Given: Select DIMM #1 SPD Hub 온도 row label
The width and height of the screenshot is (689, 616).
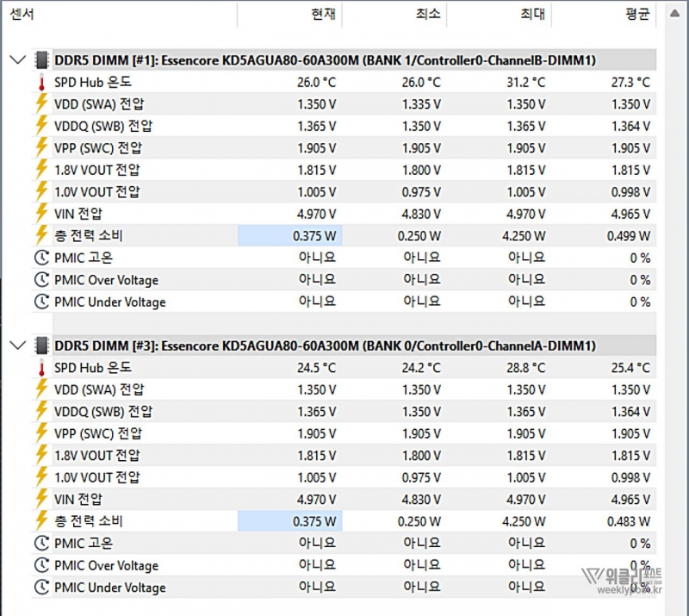Looking at the screenshot, I should tap(93, 82).
